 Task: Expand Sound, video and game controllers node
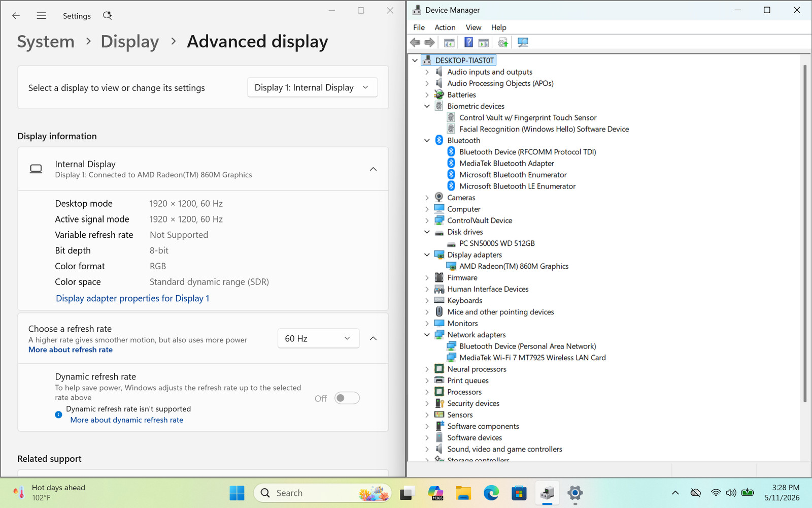pyautogui.click(x=427, y=449)
